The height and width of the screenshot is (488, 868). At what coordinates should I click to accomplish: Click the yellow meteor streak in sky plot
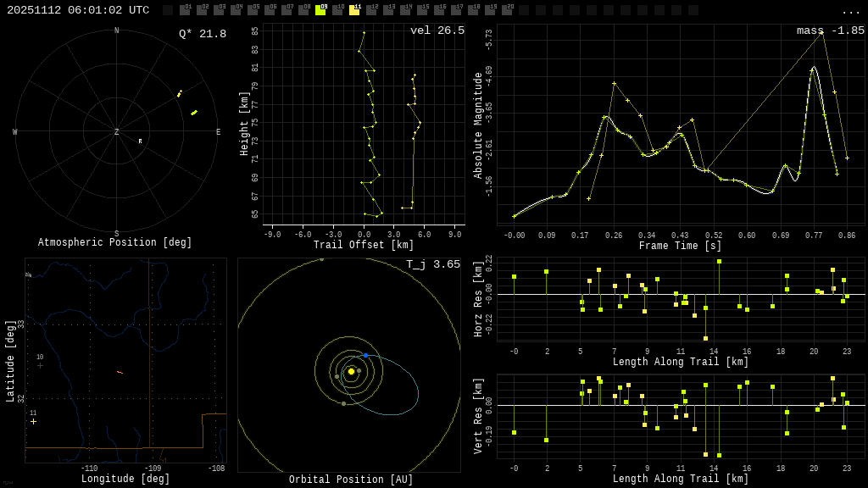tap(194, 112)
